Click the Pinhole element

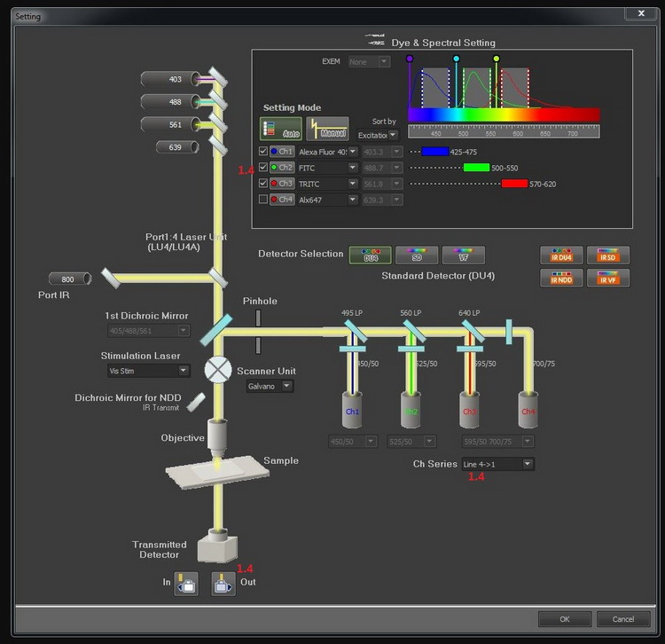[x=258, y=332]
